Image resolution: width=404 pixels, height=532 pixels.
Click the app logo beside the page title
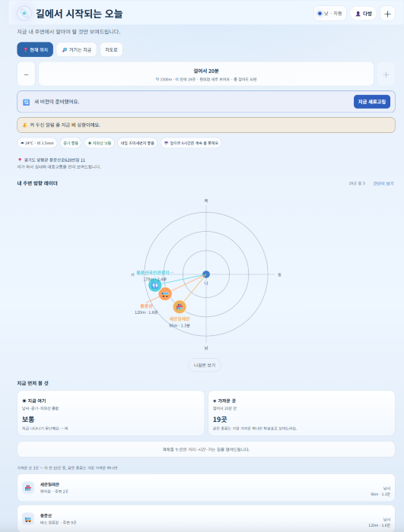[x=24, y=14]
